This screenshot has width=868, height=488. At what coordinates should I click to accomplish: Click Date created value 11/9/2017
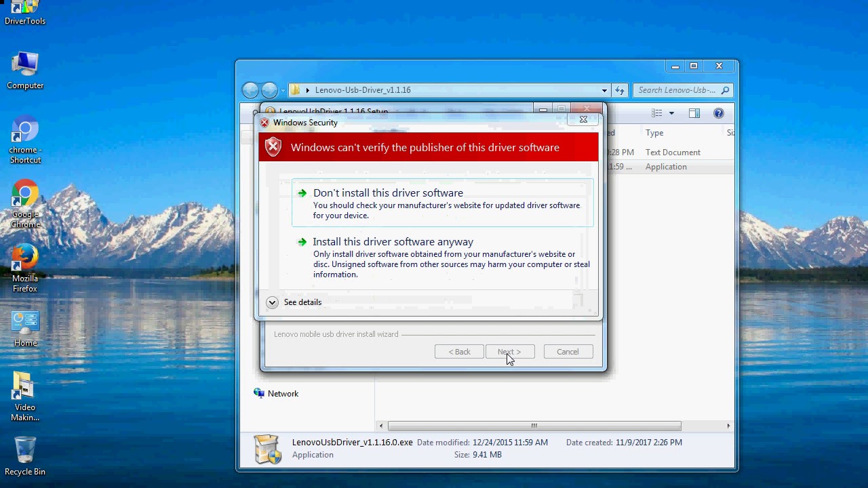(649, 443)
